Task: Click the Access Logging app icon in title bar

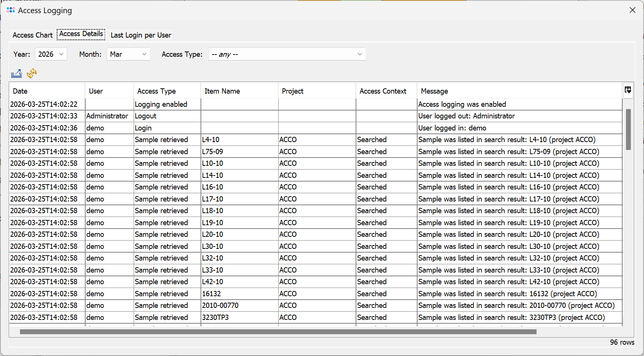Action: (x=11, y=10)
